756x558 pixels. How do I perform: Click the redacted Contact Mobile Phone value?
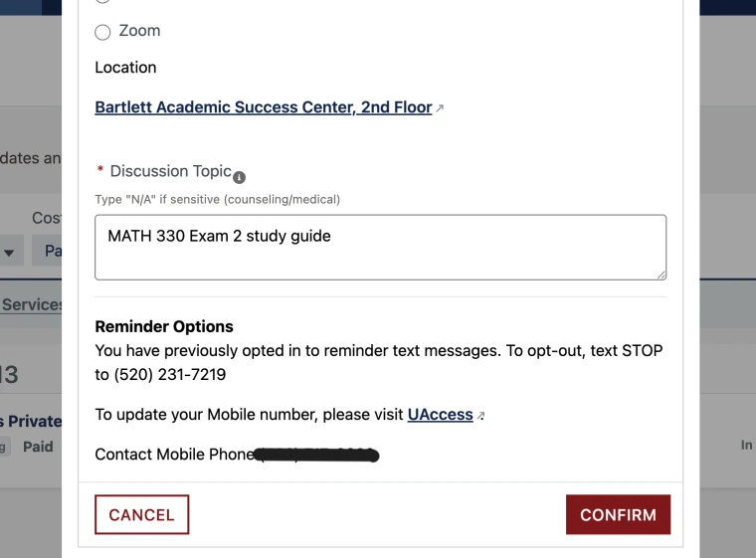(x=316, y=456)
